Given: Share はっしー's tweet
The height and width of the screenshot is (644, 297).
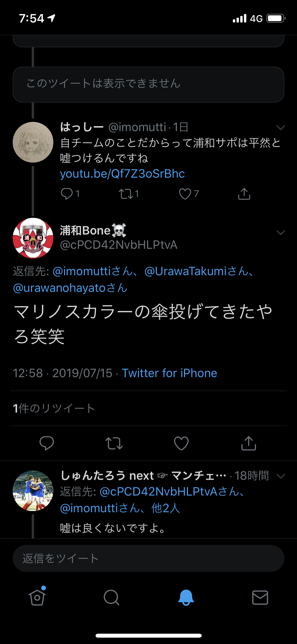Looking at the screenshot, I should click(244, 194).
